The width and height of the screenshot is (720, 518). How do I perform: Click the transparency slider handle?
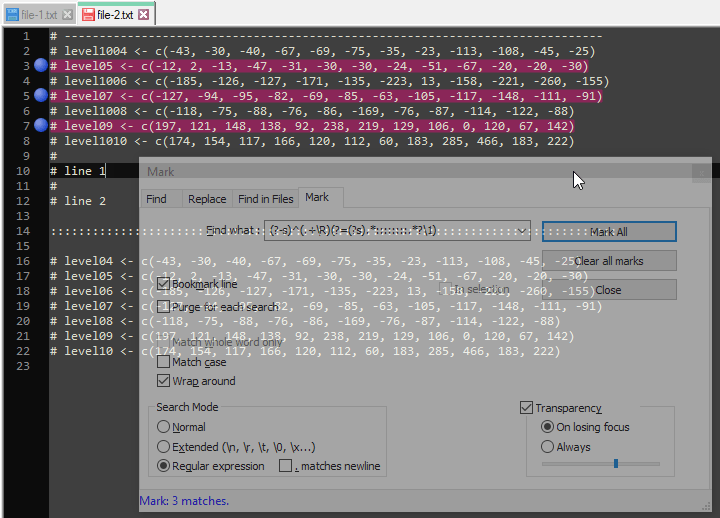point(616,464)
